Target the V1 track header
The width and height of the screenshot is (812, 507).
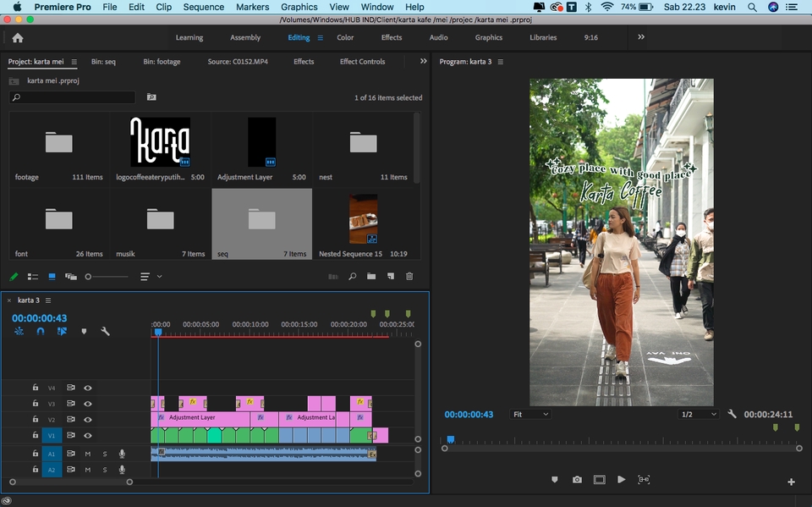52,435
